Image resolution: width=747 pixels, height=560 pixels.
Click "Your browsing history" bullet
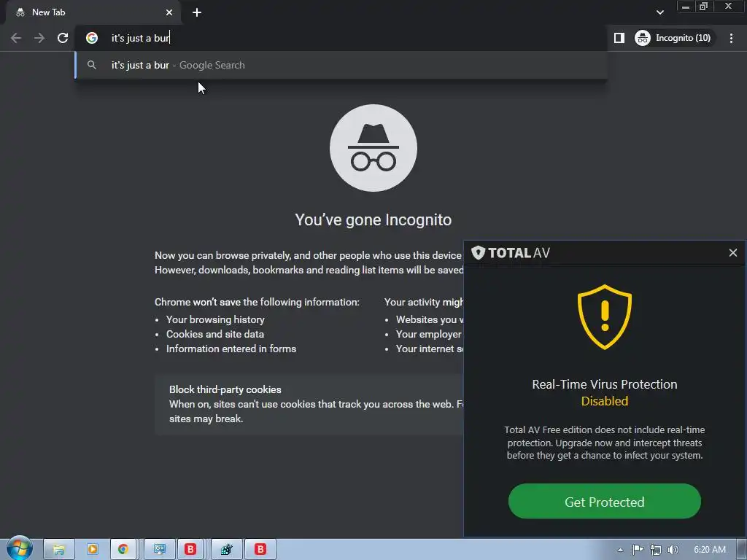tap(215, 319)
